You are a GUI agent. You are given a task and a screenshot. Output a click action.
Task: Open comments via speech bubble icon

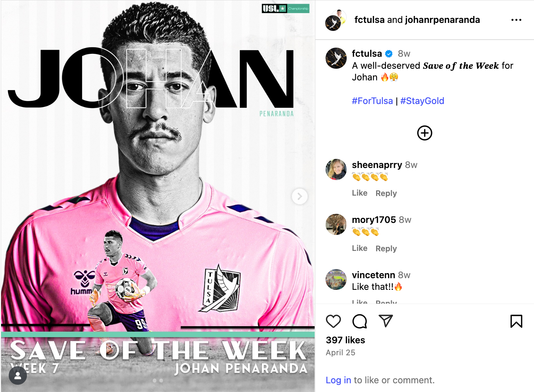359,321
